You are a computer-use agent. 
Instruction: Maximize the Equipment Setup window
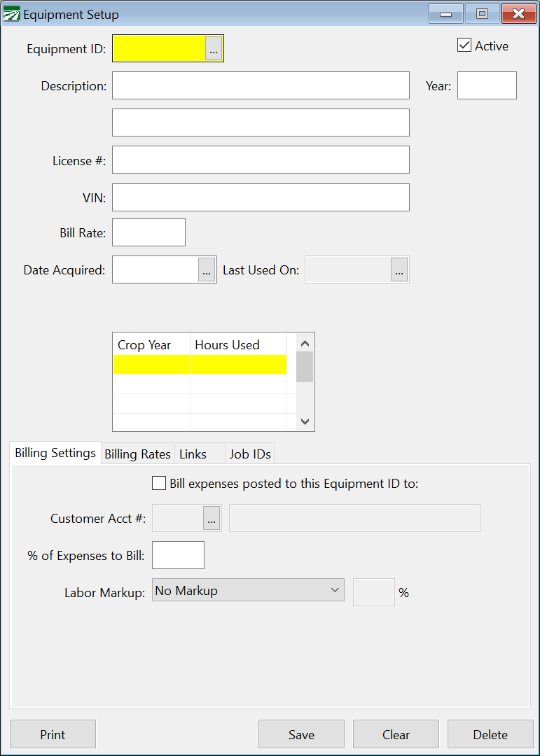coord(482,14)
